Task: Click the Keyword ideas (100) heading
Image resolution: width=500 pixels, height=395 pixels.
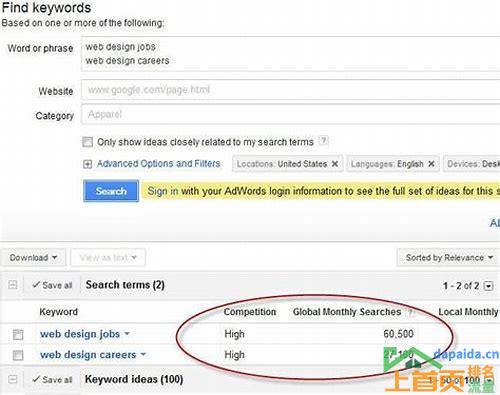Action: 134,379
